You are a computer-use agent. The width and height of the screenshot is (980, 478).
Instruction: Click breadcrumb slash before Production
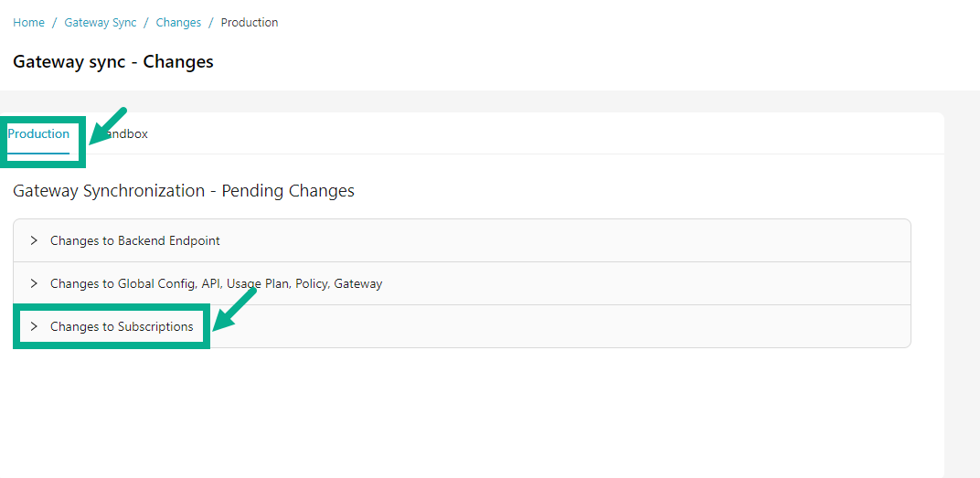pyautogui.click(x=211, y=22)
